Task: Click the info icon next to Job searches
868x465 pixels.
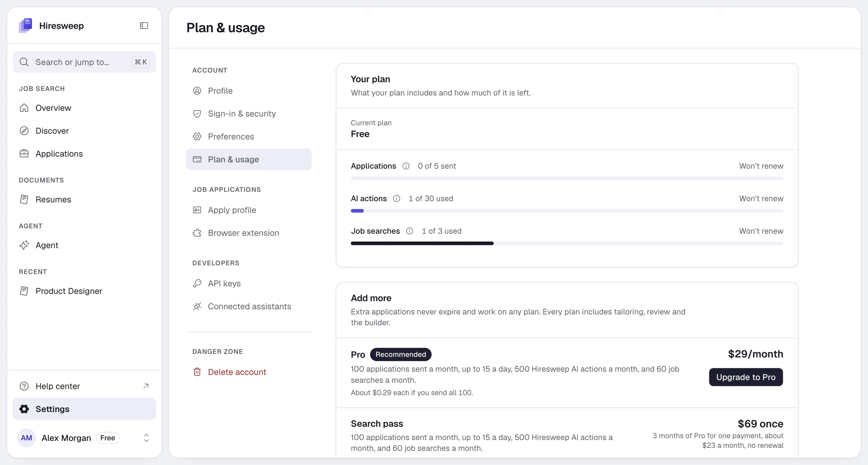Action: point(409,231)
